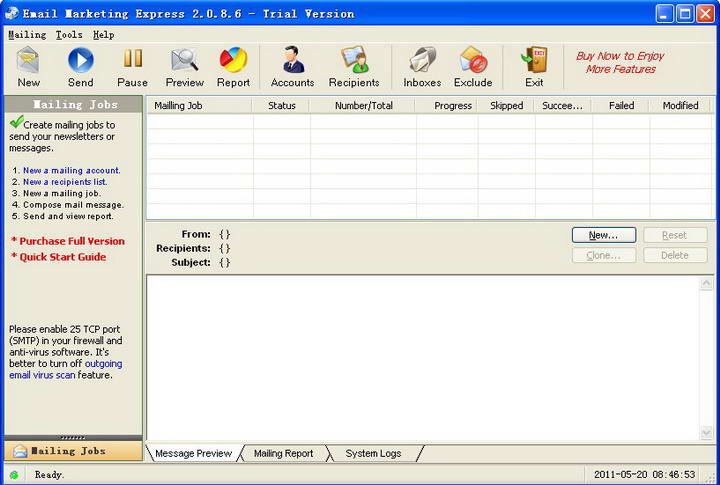Open the Mailing menu
Viewport: 720px width, 485px height.
tap(27, 35)
